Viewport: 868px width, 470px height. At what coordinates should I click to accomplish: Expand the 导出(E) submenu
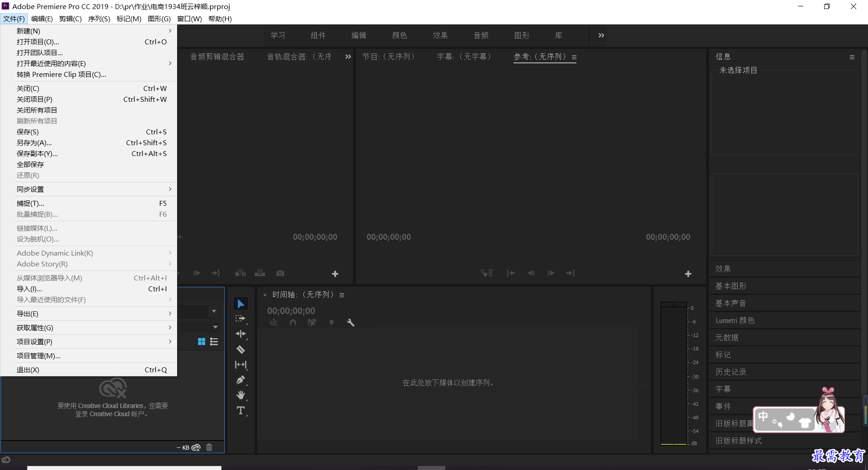[89, 313]
